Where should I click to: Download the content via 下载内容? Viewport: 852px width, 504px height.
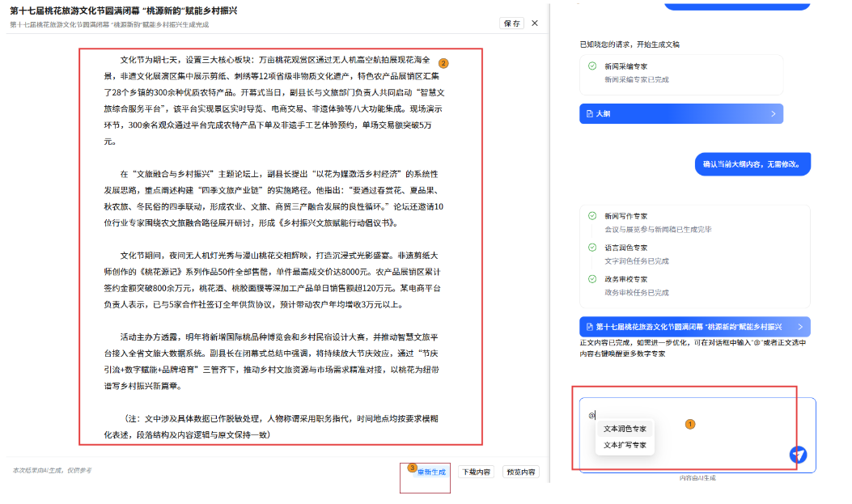click(475, 472)
